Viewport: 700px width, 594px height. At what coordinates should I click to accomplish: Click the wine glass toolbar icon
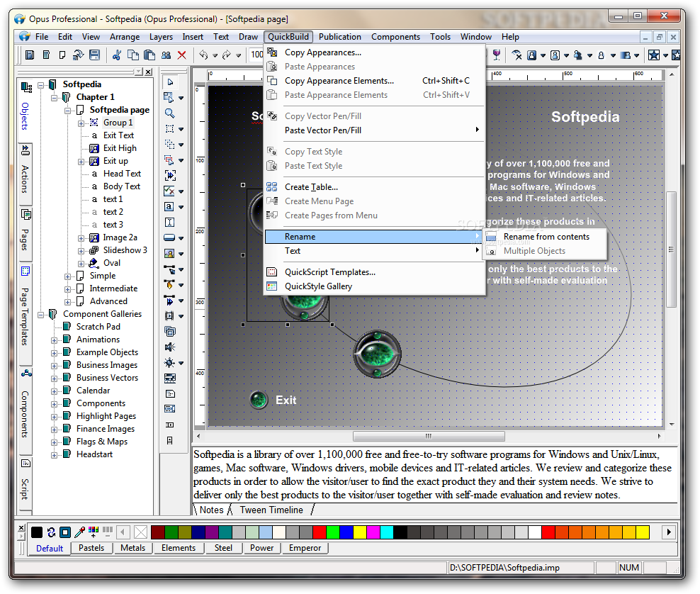[497, 55]
